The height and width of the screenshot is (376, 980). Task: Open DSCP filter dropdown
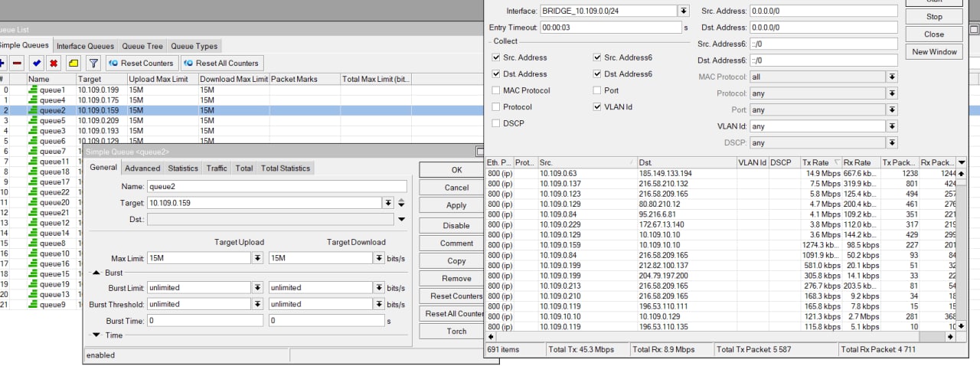(x=892, y=143)
